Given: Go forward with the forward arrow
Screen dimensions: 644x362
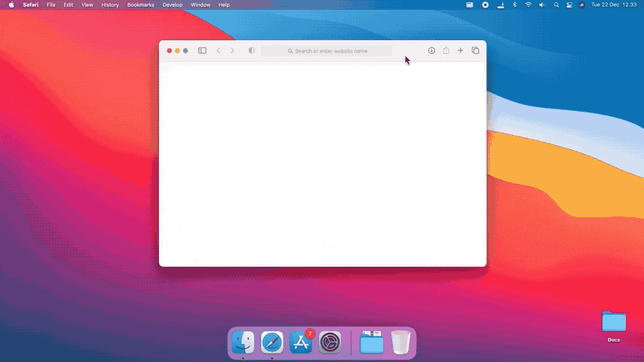Looking at the screenshot, I should pyautogui.click(x=232, y=51).
